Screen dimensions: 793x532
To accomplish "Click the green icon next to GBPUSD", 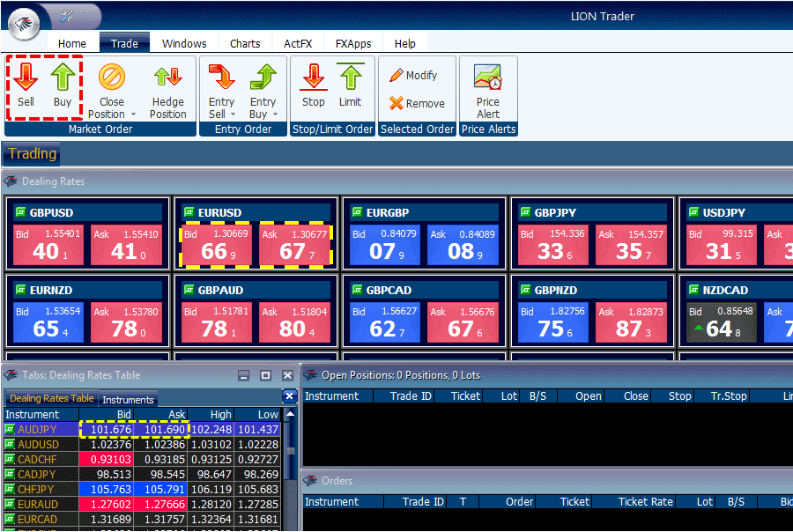I will pos(21,212).
